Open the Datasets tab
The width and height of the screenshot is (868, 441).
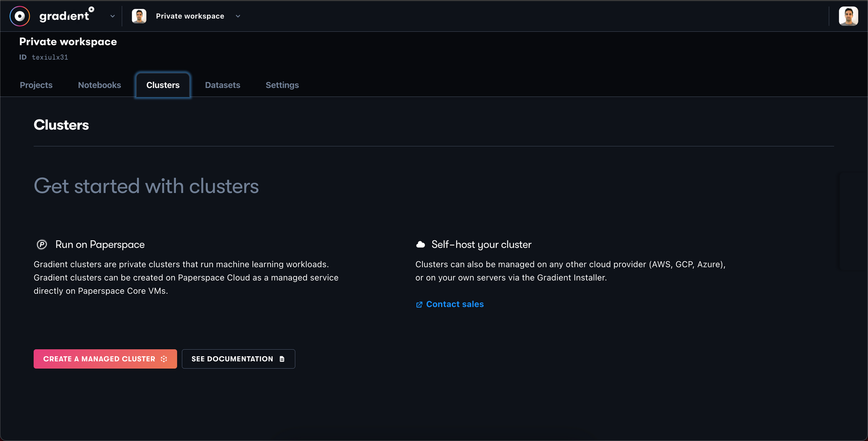click(222, 85)
